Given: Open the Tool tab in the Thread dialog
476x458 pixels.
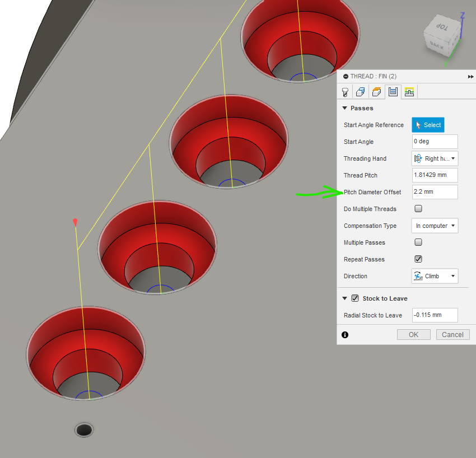Looking at the screenshot, I should pyautogui.click(x=345, y=91).
